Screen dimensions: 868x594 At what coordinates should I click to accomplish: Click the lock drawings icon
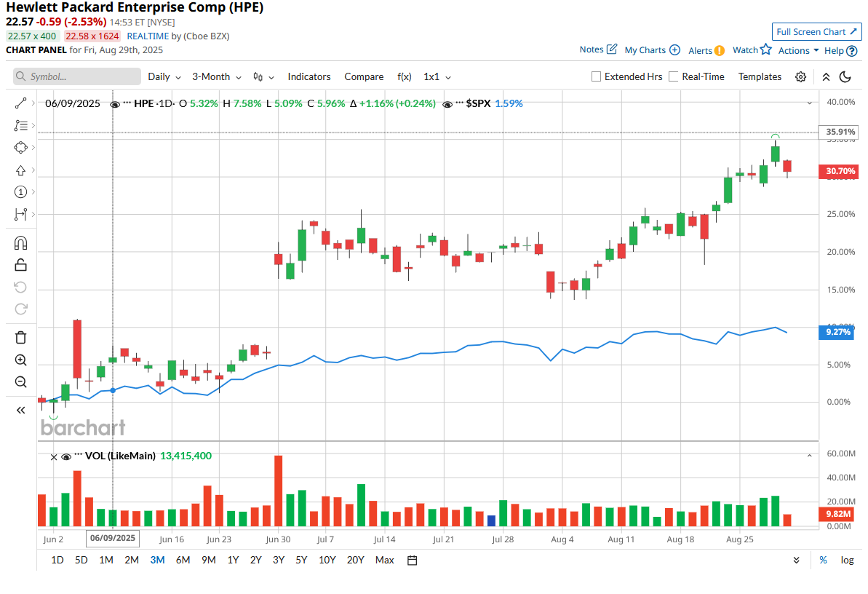(20, 265)
